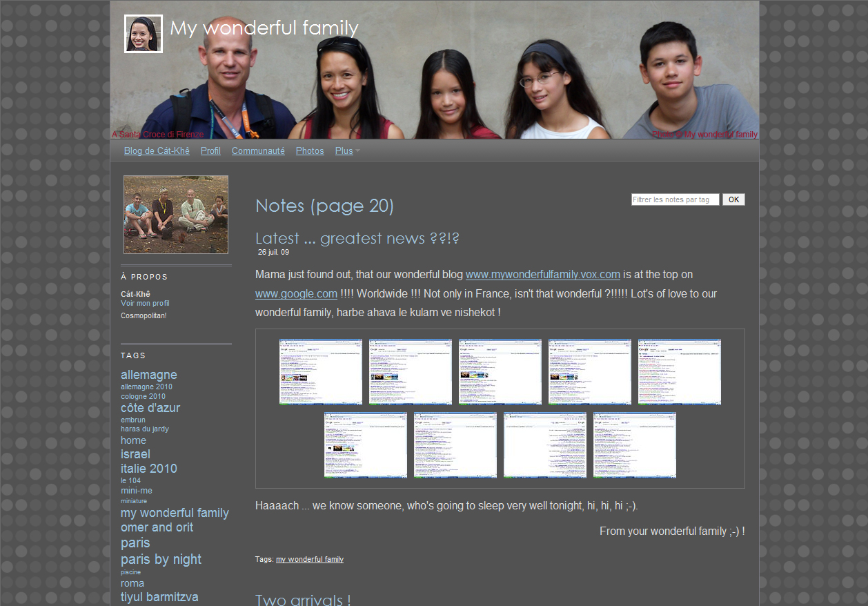
Task: Click the Voir mon profil link
Action: [x=145, y=304]
